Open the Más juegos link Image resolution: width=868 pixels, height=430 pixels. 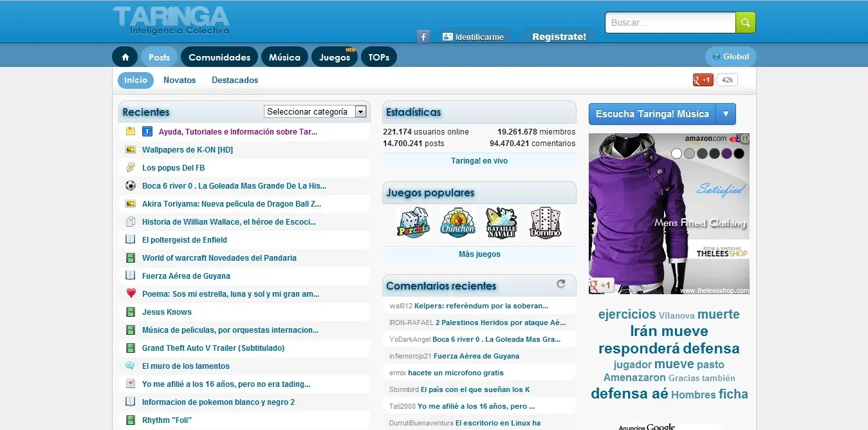(479, 254)
